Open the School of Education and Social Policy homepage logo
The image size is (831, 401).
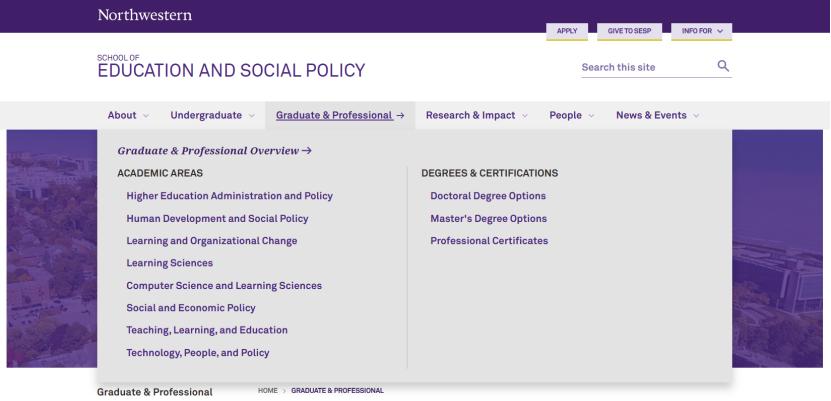coord(231,66)
